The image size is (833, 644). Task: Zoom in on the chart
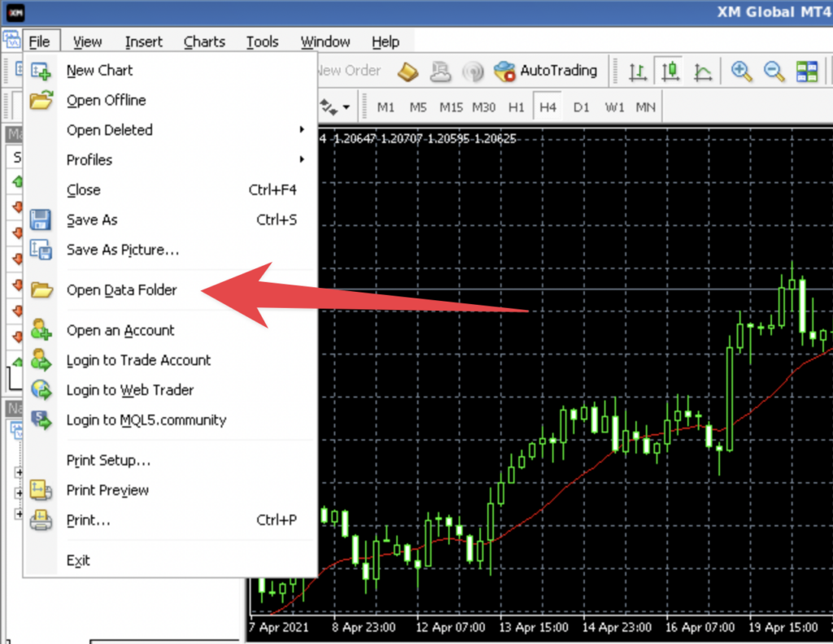741,72
